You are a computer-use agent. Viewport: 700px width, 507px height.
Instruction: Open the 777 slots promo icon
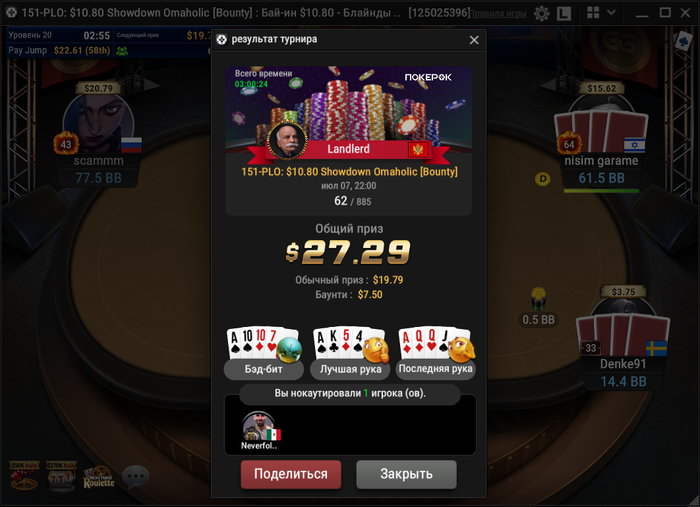62,477
